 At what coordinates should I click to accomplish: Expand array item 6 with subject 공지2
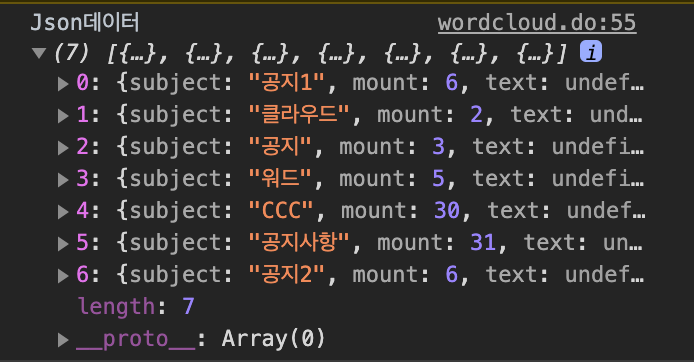point(63,275)
